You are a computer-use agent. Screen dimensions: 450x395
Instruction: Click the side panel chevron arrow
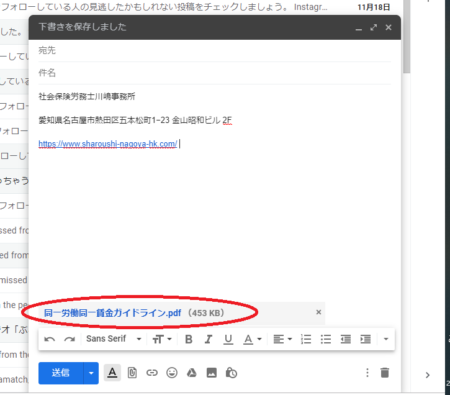pos(428,375)
